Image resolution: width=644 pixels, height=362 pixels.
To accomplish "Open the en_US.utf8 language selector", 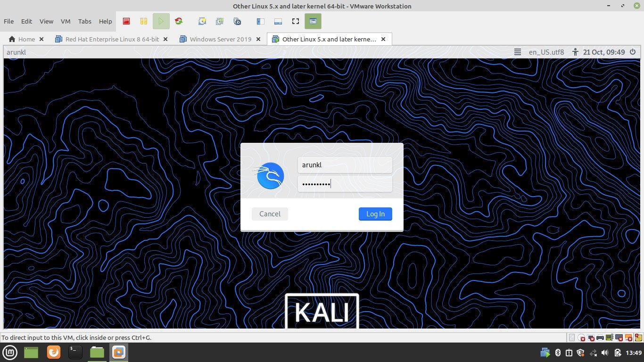I will 546,52.
